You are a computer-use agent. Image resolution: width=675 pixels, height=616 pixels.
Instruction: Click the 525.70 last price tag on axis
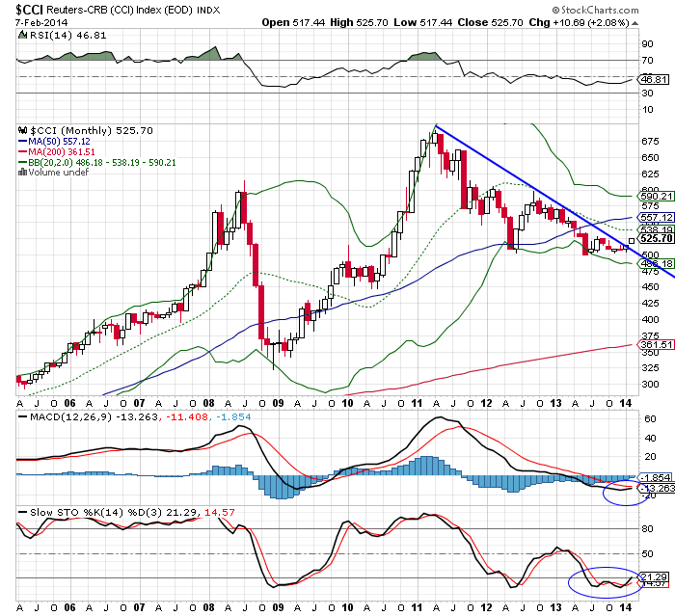click(656, 238)
